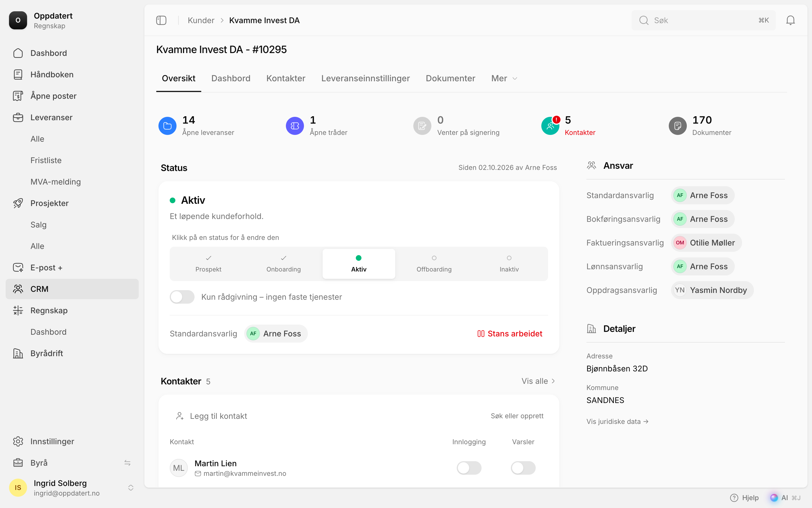Click the Åpne poster receipt icon
This screenshot has width=812, height=508.
click(18, 96)
